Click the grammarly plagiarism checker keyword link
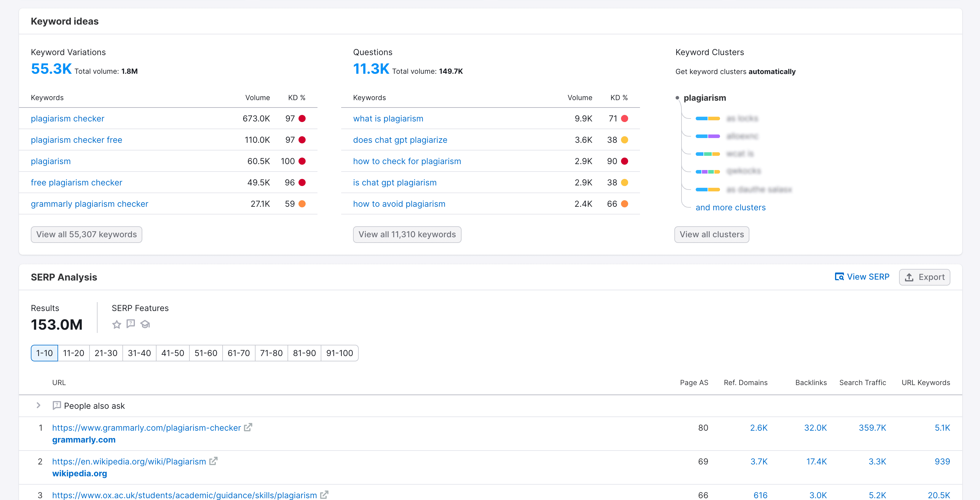This screenshot has width=980, height=500. pos(90,203)
